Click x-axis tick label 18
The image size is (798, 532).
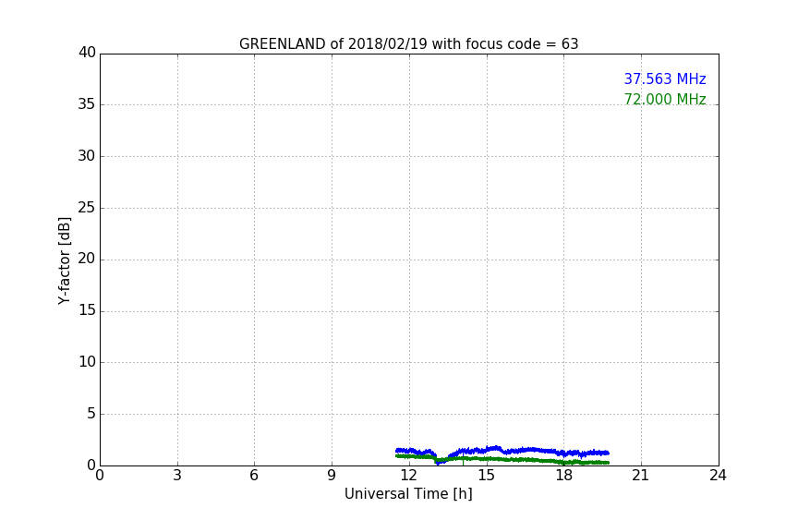pyautogui.click(x=563, y=476)
